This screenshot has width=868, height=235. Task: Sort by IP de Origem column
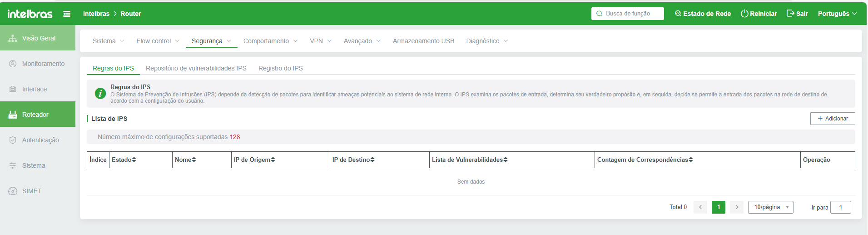click(x=273, y=160)
